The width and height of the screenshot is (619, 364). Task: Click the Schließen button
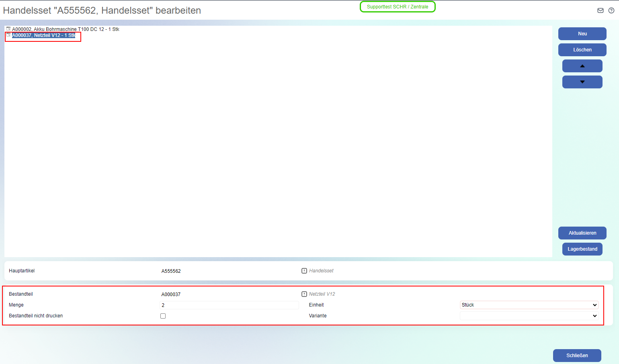point(577,356)
